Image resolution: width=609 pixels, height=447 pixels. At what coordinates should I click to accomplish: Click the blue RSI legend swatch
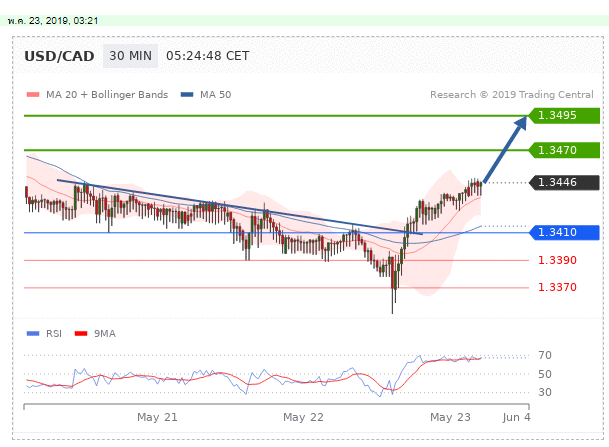(33, 334)
